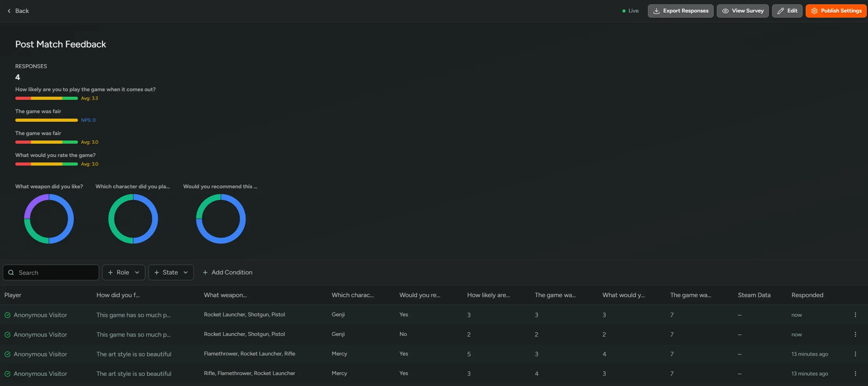Click green check icon on second Anonymous Visitor
Viewport: 868px width, 386px height.
7,335
